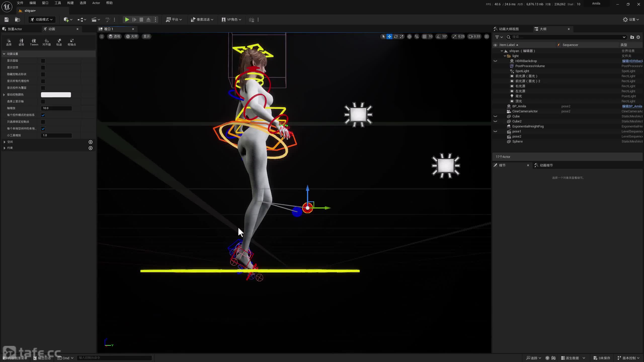Toggle rotation snapping angle icon
The image size is (644, 362).
(x=438, y=36)
